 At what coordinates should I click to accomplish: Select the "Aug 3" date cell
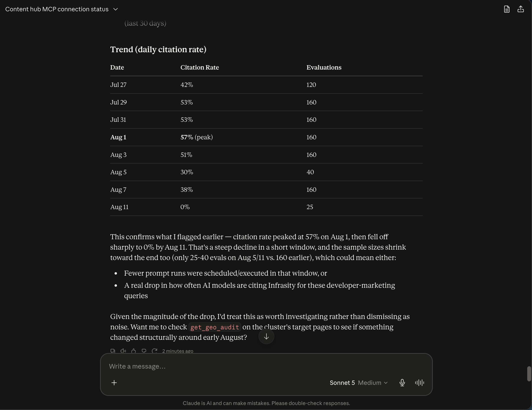coord(118,155)
